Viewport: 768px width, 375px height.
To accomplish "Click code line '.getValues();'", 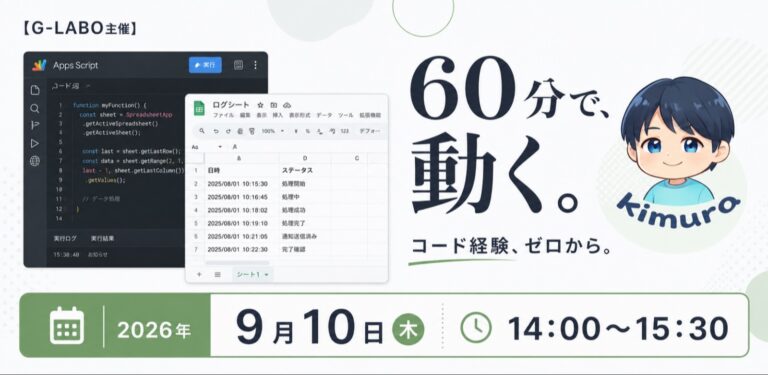I will [x=106, y=180].
